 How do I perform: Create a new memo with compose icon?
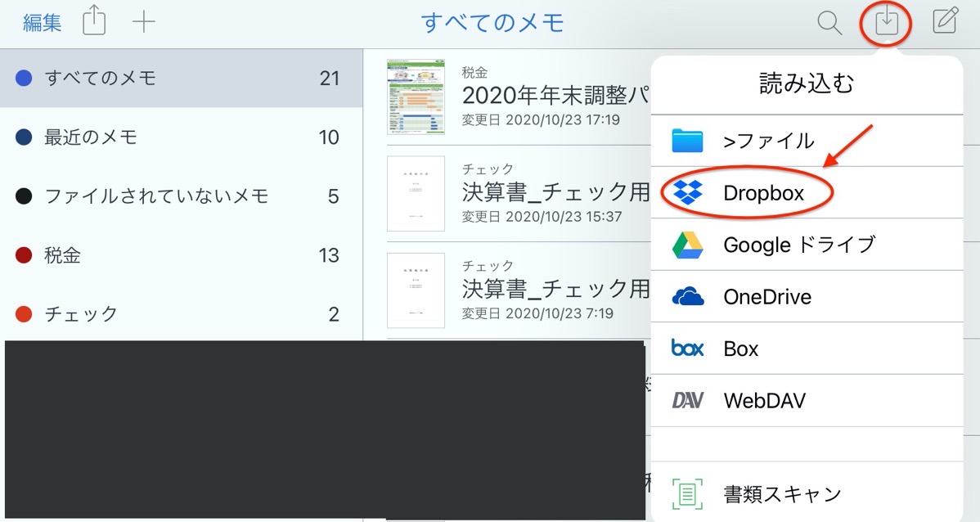pyautogui.click(x=945, y=21)
